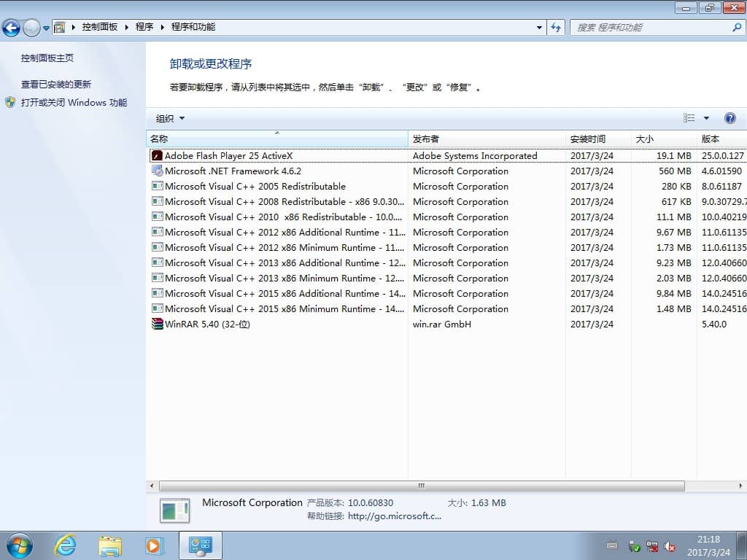747x560 pixels.
Task: Click the Back navigation arrow button
Action: tap(12, 28)
